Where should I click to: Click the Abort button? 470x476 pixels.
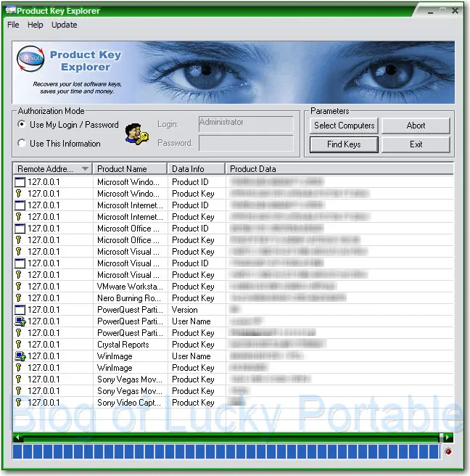coord(416,126)
